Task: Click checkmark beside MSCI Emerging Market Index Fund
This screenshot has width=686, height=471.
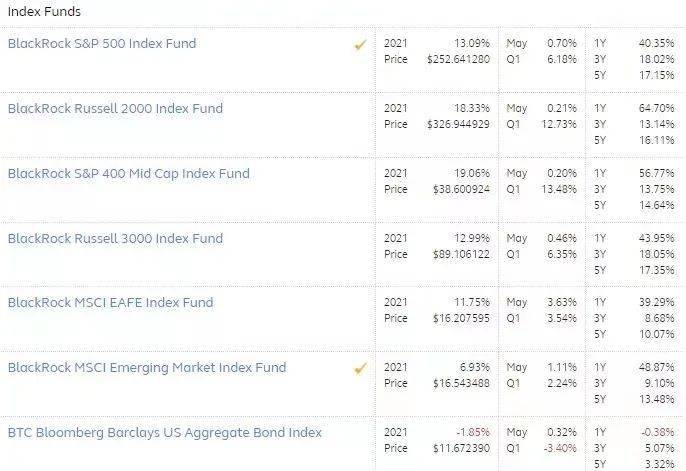Action: (x=360, y=369)
